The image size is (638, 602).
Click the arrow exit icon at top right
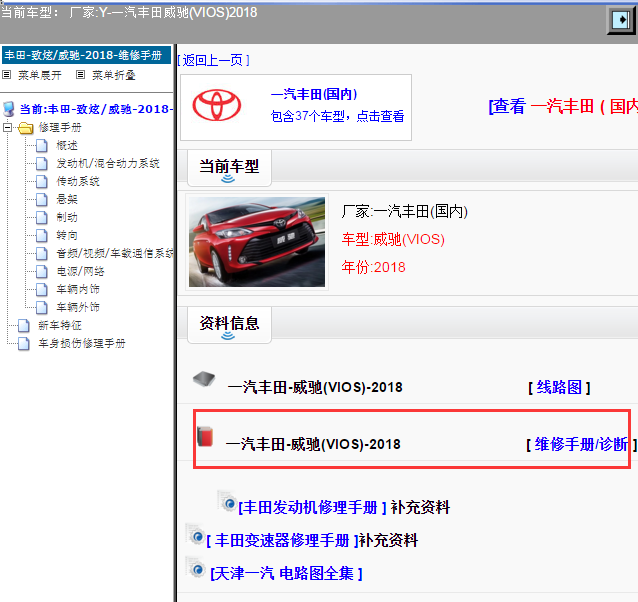tap(621, 20)
